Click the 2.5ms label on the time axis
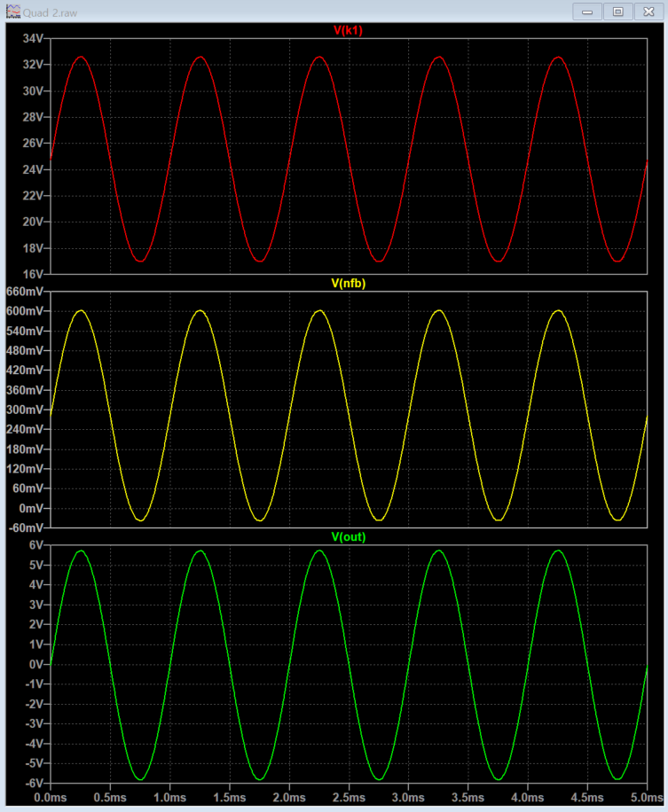This screenshot has height=812, width=668. tap(349, 800)
